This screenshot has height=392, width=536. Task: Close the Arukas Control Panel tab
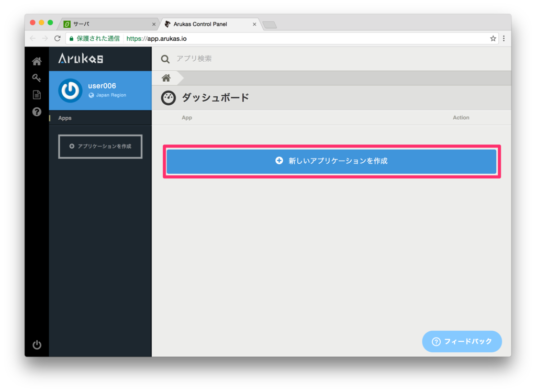pos(254,24)
